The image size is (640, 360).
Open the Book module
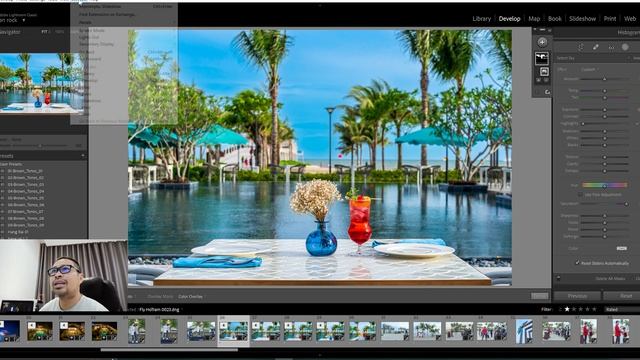click(x=555, y=19)
